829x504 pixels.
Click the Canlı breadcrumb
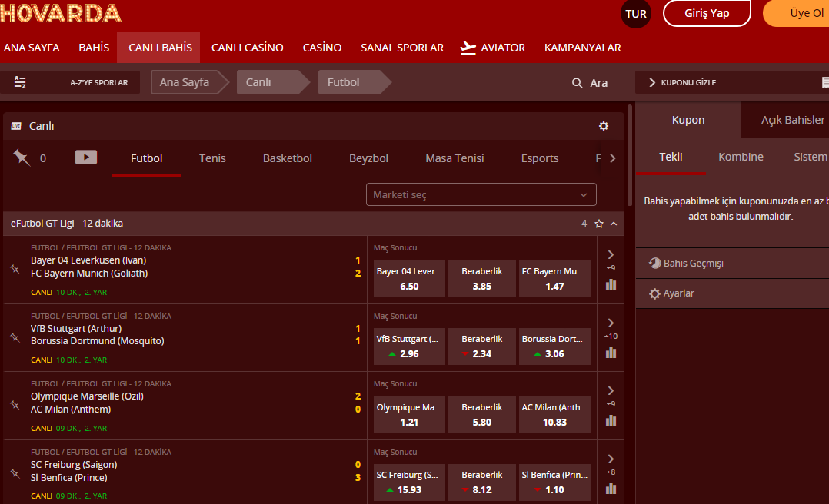(271, 82)
